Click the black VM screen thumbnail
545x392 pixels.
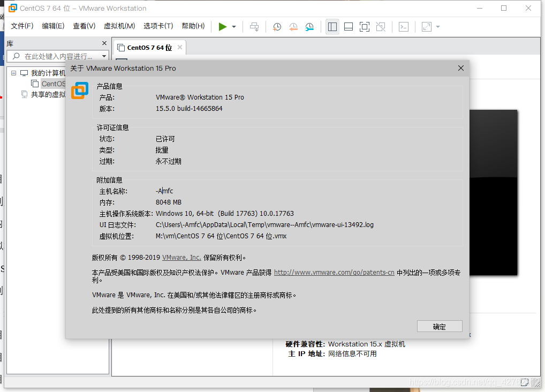493,192
